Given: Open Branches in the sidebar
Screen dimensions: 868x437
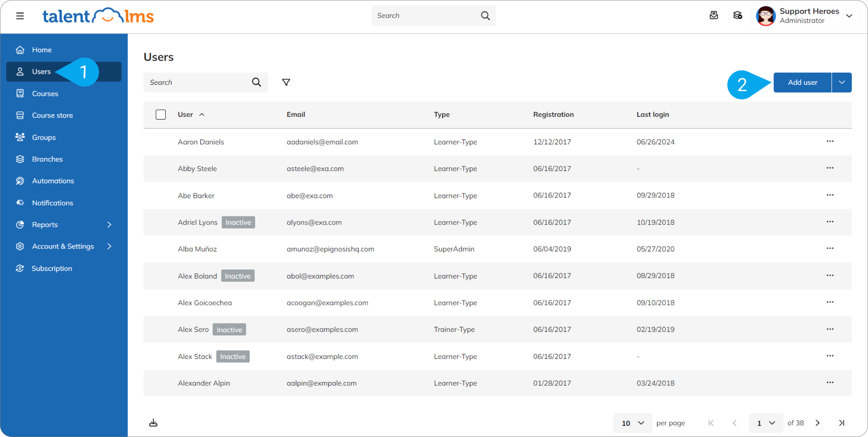Looking at the screenshot, I should (64, 159).
